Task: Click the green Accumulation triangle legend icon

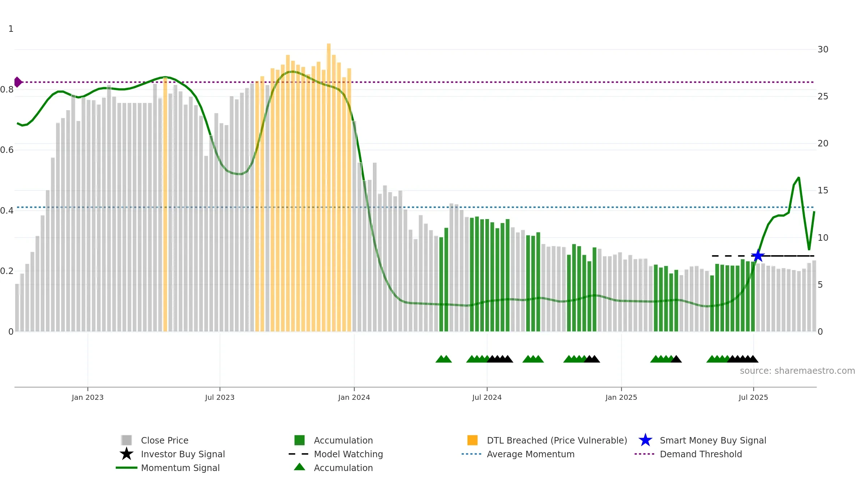Action: [x=299, y=467]
